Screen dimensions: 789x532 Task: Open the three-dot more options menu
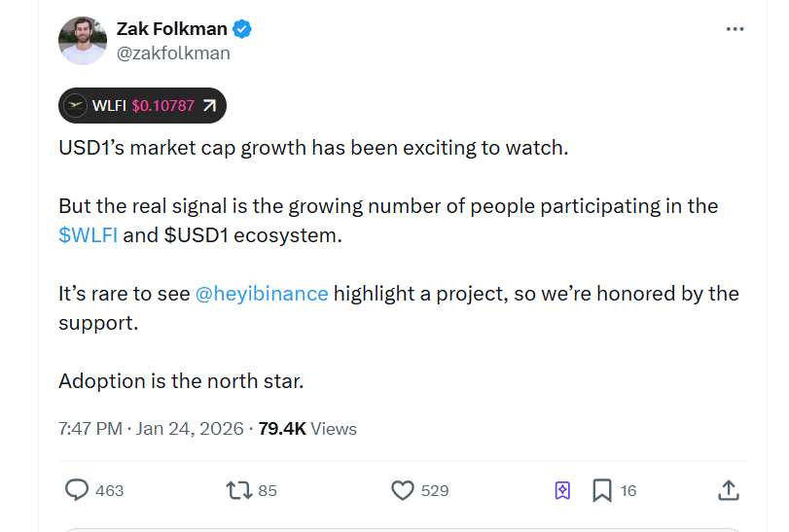(735, 30)
